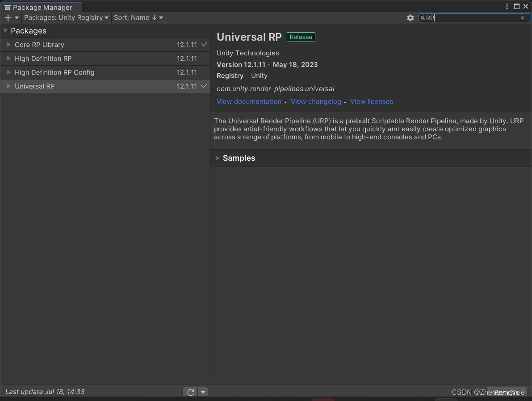Screen dimensions: 532x401
Task: Select Core RP Library package
Action: 105,45
